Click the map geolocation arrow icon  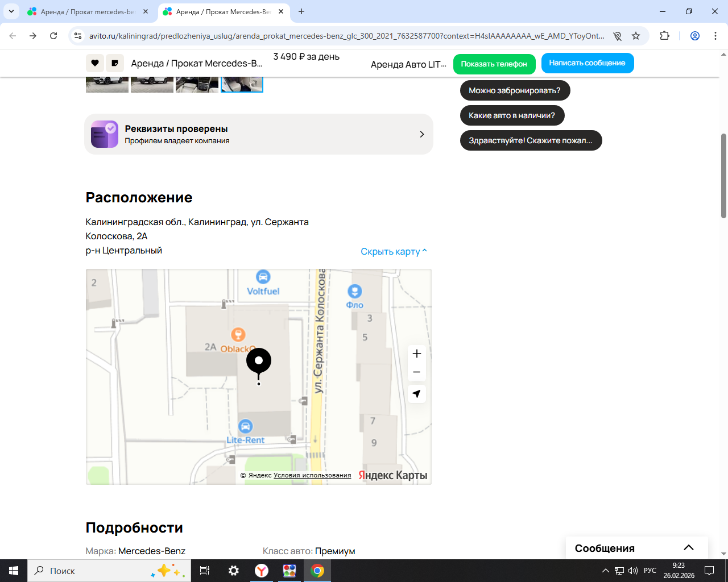(417, 394)
